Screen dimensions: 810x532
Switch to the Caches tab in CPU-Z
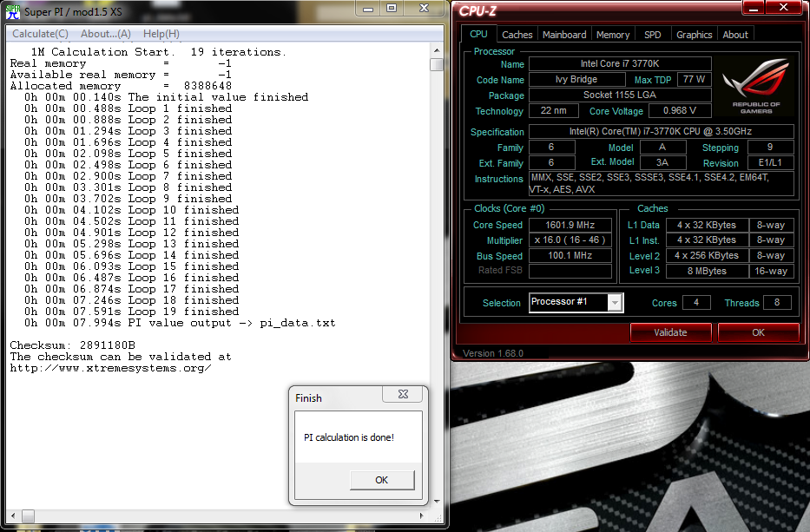click(x=517, y=35)
